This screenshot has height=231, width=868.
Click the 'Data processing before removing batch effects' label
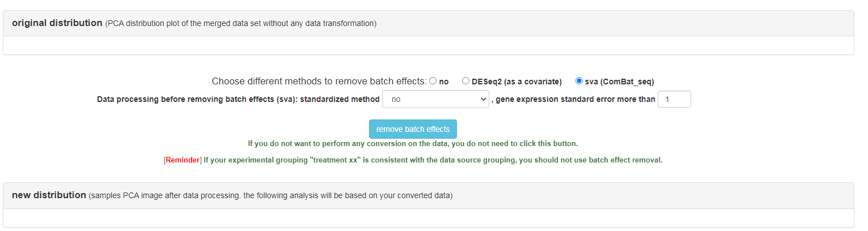pos(238,99)
